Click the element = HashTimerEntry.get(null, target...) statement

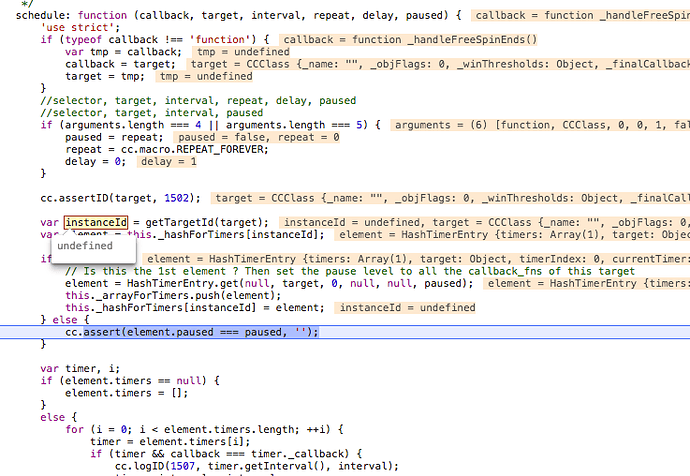[269, 284]
